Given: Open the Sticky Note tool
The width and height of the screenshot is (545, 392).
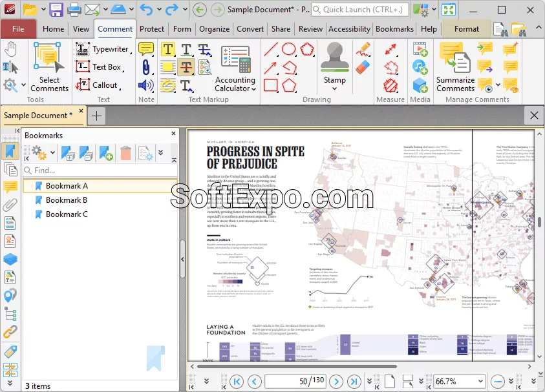Looking at the screenshot, I should click(145, 49).
